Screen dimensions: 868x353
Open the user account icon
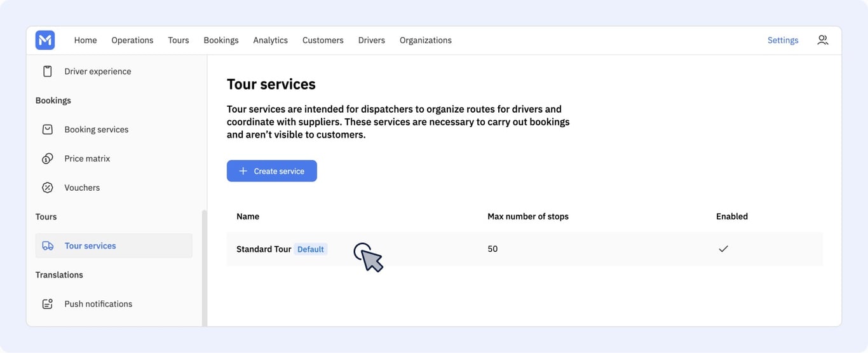(x=823, y=40)
